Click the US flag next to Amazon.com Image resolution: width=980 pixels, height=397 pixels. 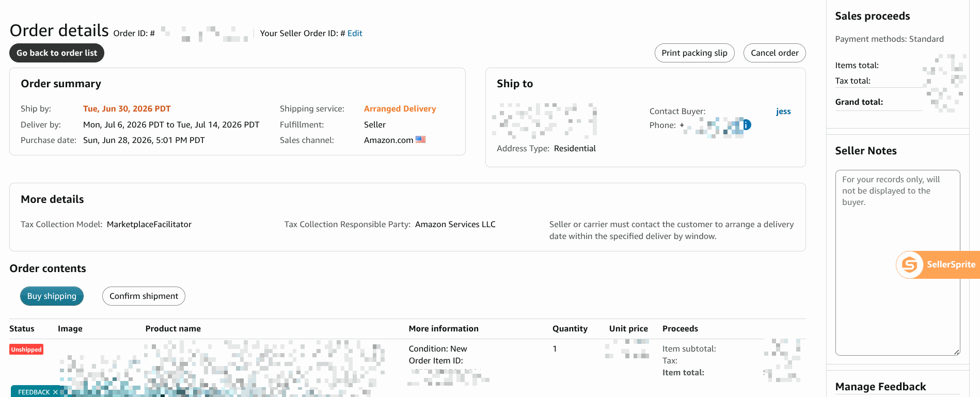coord(420,139)
